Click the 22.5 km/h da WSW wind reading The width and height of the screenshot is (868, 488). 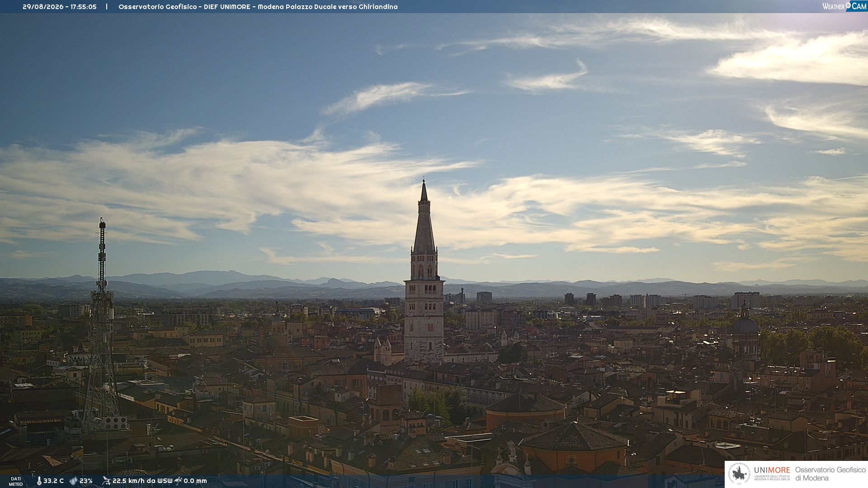pyautogui.click(x=142, y=481)
